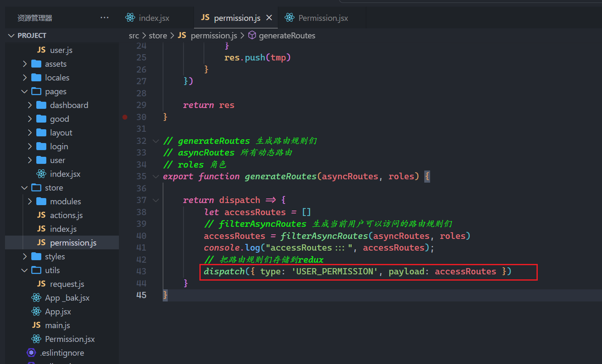Place cursor on console.log on line 41

pos(232,248)
